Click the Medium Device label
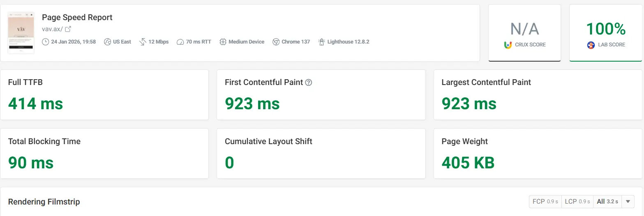Viewport: 644px width, 216px height. tap(247, 42)
